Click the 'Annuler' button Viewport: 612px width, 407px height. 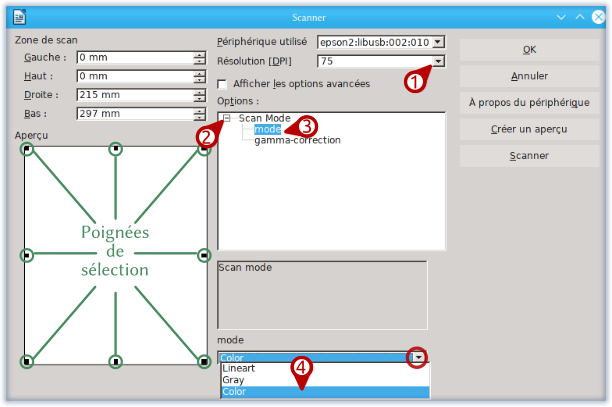(528, 76)
